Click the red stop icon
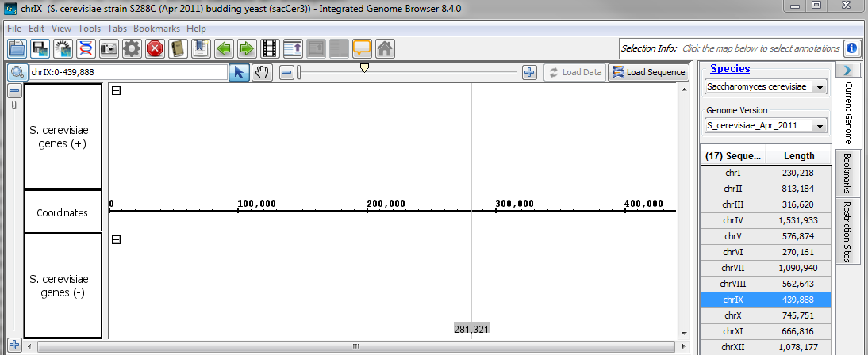 click(x=155, y=48)
